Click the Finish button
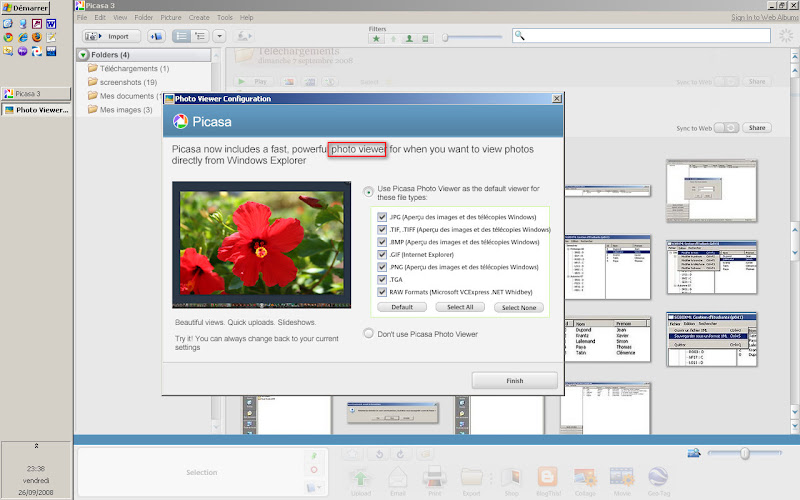 (x=514, y=381)
